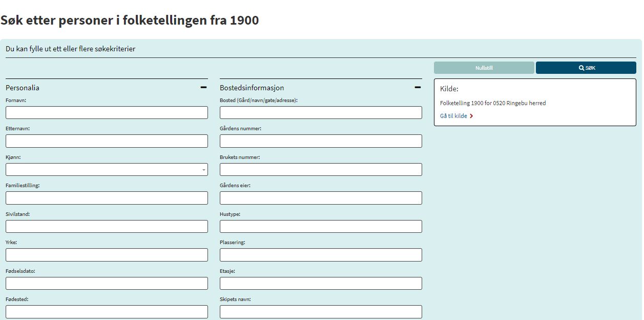Focus the Etternavn text box

tap(107, 141)
